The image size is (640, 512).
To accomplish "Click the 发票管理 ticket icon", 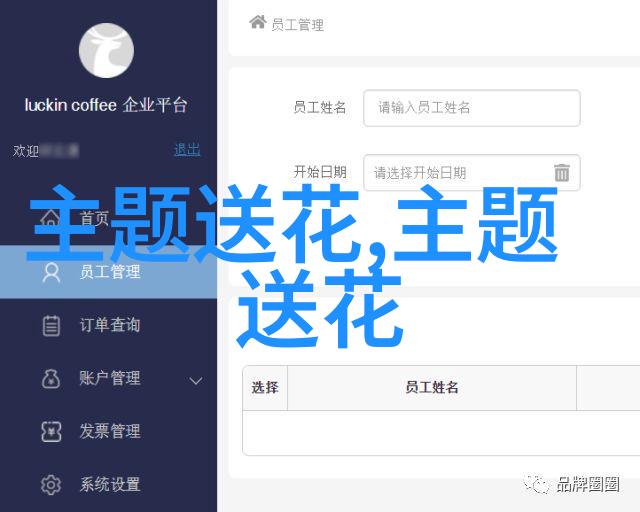I will click(x=51, y=432).
